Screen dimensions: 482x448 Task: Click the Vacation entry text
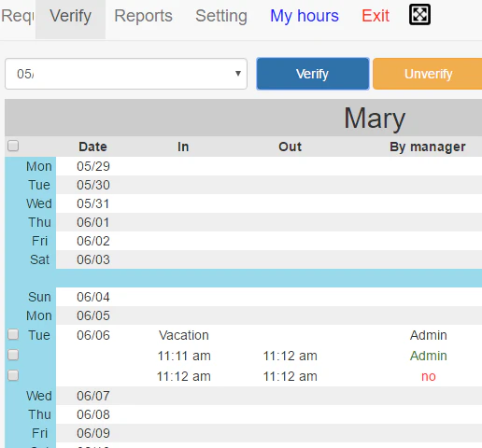(184, 335)
